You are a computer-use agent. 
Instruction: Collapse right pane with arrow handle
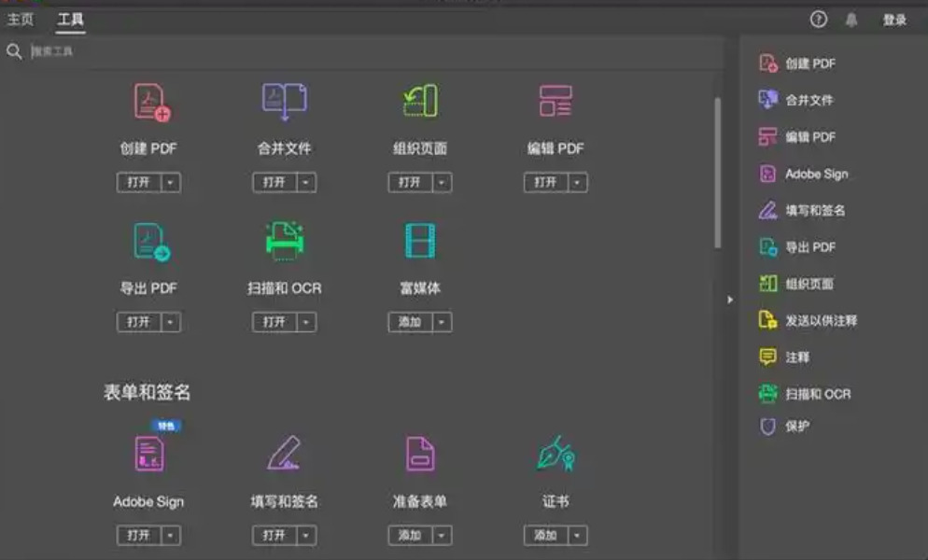[730, 300]
